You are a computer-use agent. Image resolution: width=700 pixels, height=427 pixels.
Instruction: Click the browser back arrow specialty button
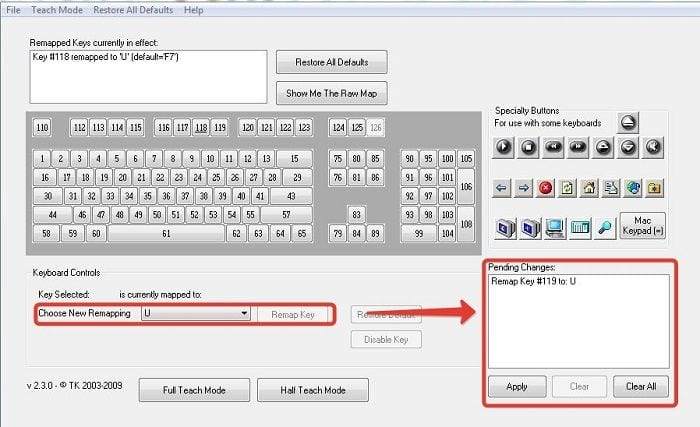point(502,187)
